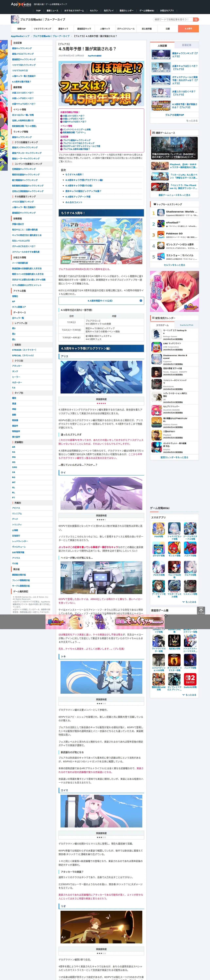Jump to みんなのコメント section
The width and height of the screenshot is (210, 980).
point(74,202)
